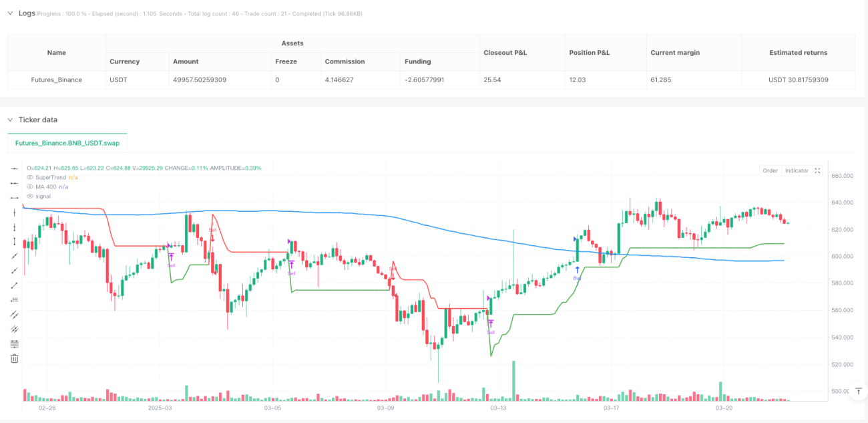Click the 600.000 price axis label

point(842,257)
